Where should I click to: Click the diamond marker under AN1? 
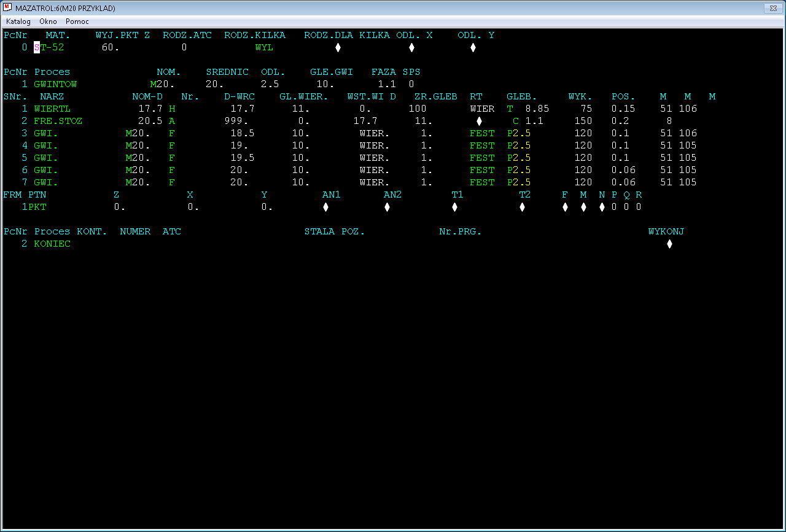[x=325, y=207]
